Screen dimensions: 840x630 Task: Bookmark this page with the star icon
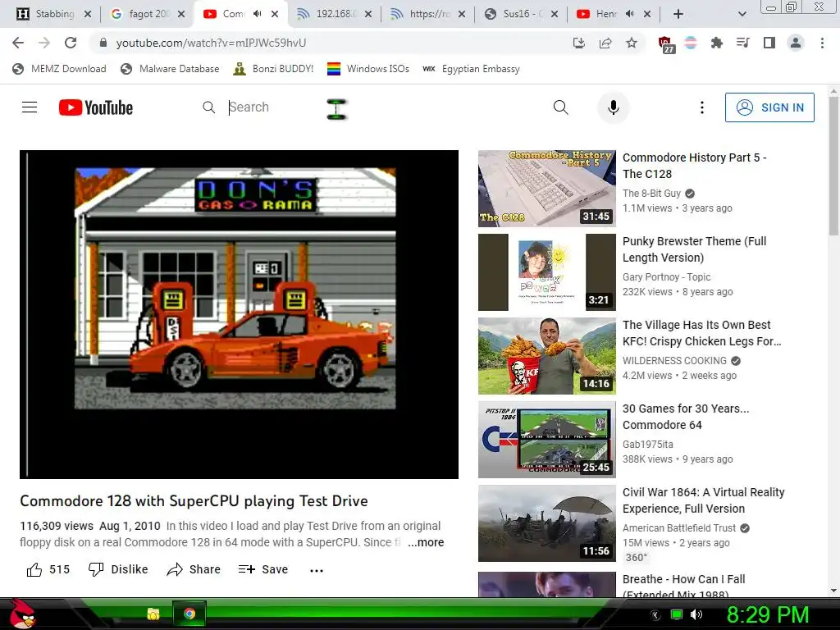coord(632,43)
